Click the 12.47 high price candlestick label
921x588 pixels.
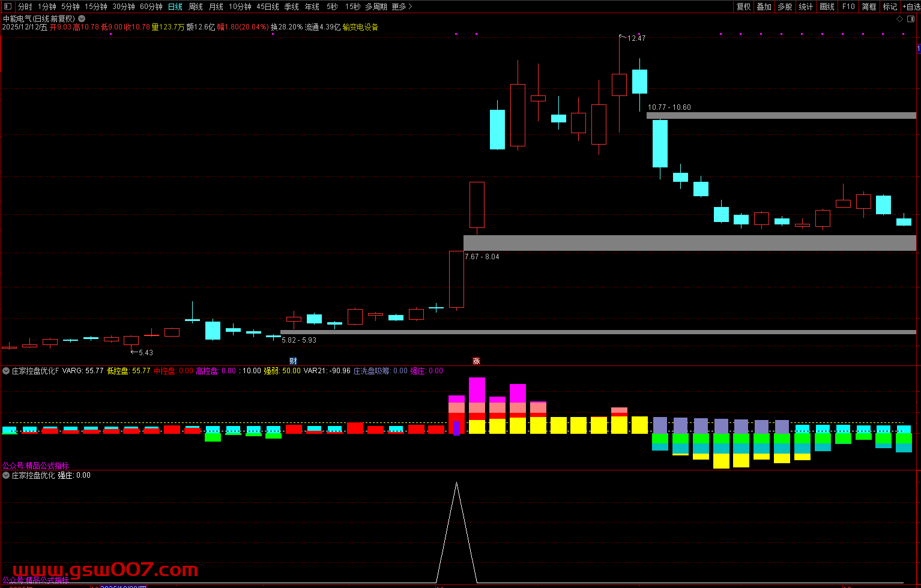pyautogui.click(x=636, y=38)
